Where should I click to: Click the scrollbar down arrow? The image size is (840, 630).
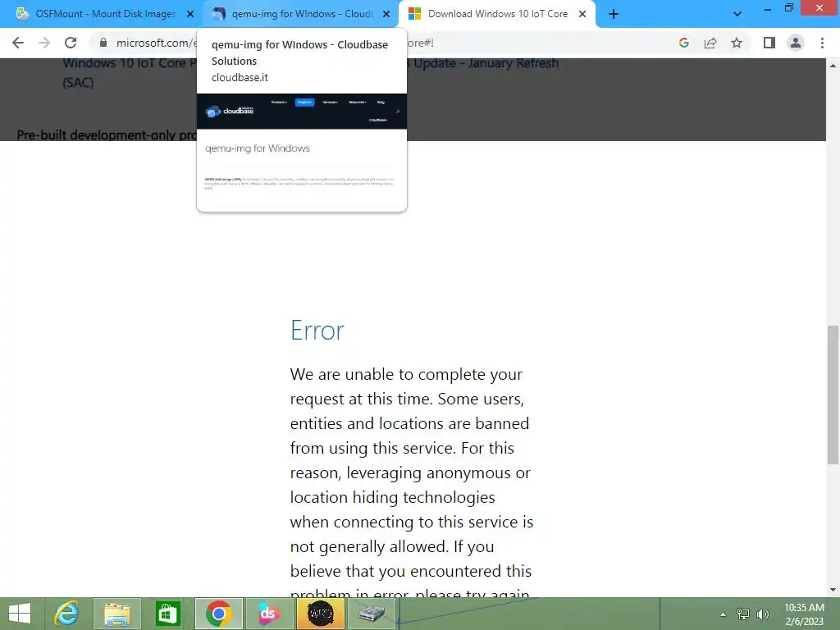[833, 590]
